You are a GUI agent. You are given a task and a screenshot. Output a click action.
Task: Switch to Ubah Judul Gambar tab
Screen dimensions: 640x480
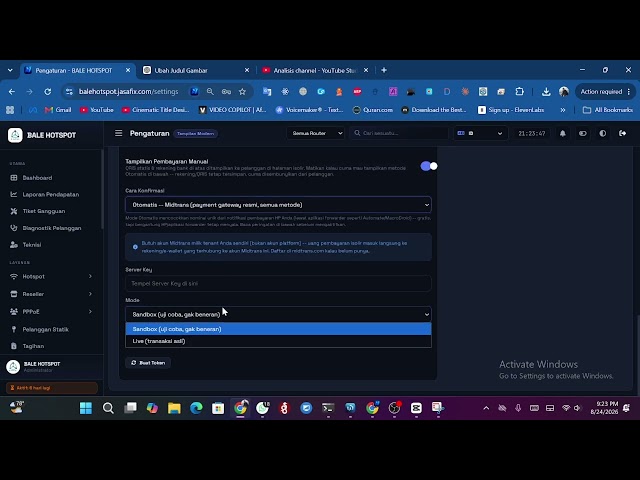pos(196,70)
